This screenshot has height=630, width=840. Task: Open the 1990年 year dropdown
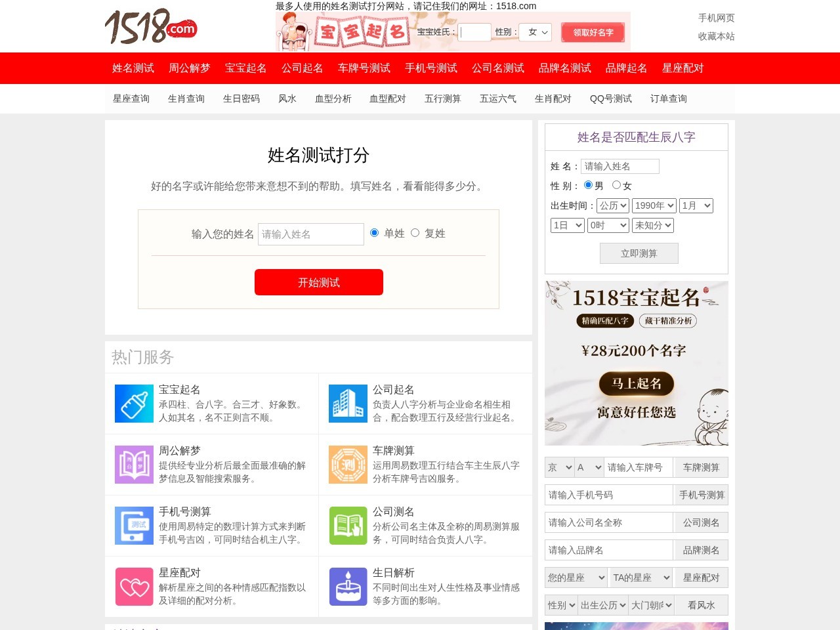(654, 205)
